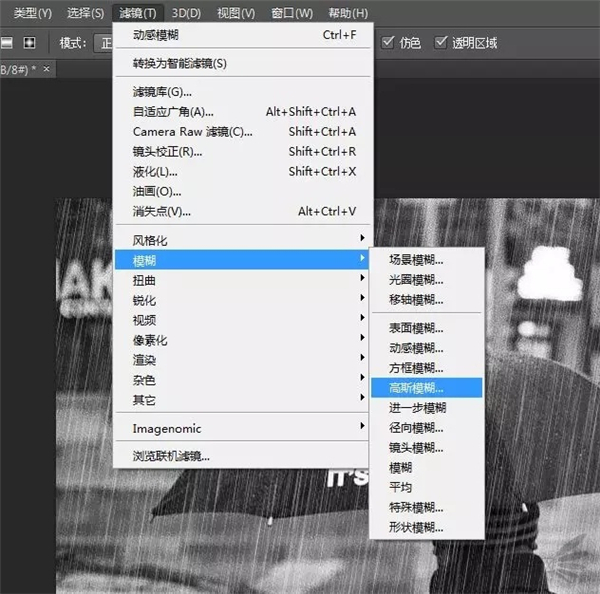The image size is (600, 594).
Task: Reapply last filter 动感模糊 Ctrl+F
Action: pos(243,35)
